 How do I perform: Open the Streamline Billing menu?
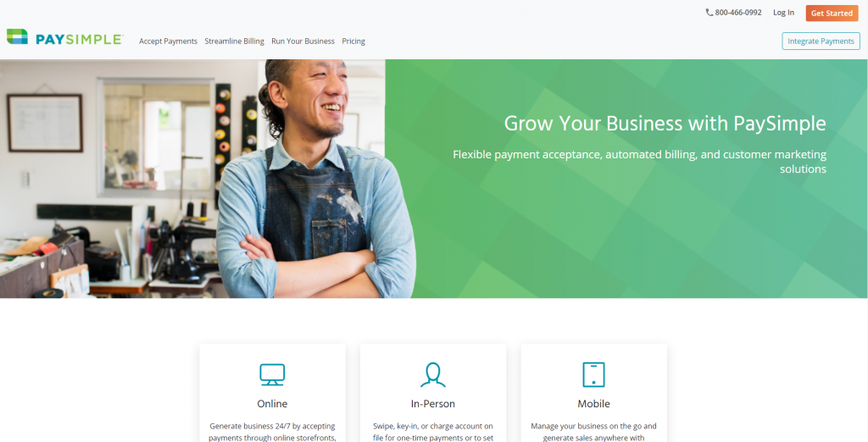[234, 41]
